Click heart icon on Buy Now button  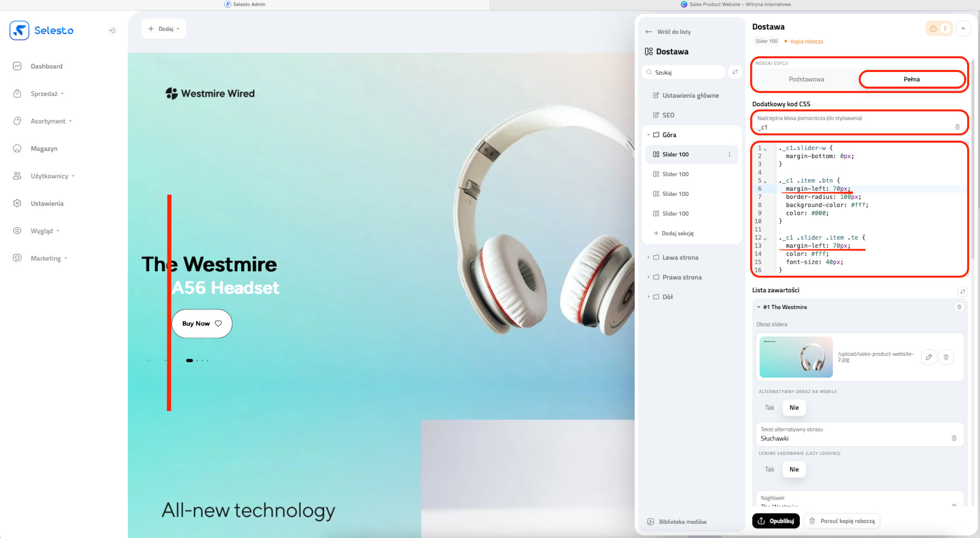pos(218,324)
